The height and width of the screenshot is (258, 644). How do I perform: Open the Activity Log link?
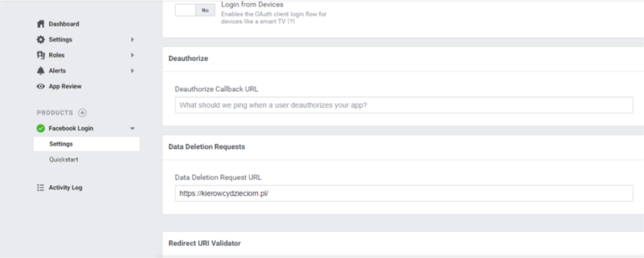[65, 188]
